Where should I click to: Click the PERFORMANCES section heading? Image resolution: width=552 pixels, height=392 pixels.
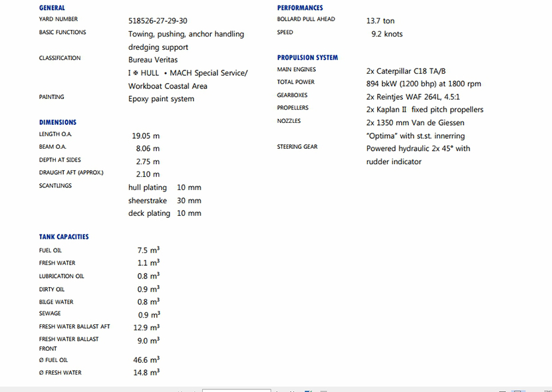coord(300,8)
